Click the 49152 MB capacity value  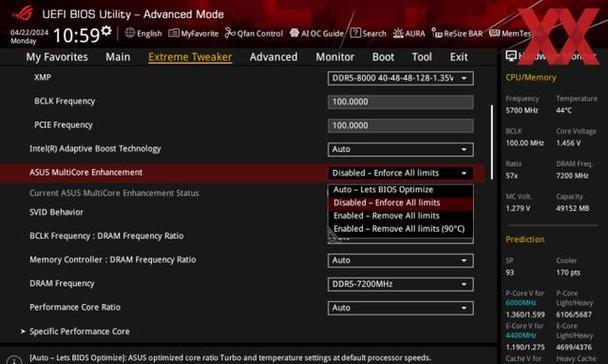573,209
